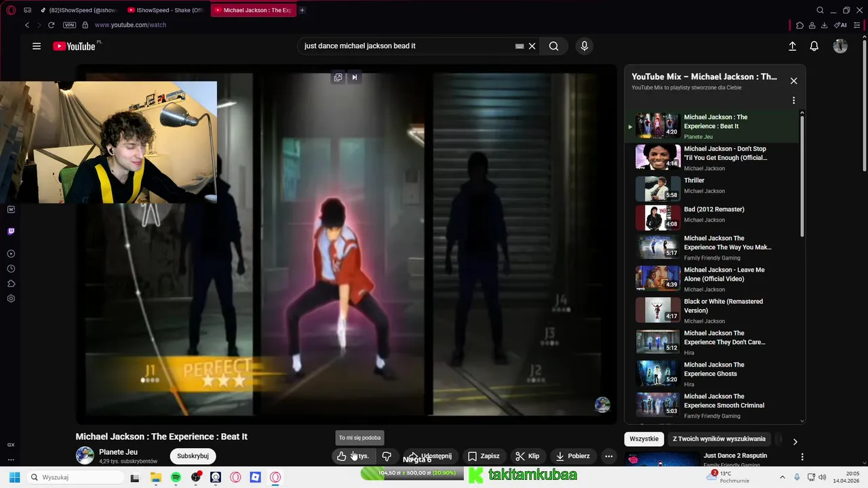Like the video with thumbs up

353,456
